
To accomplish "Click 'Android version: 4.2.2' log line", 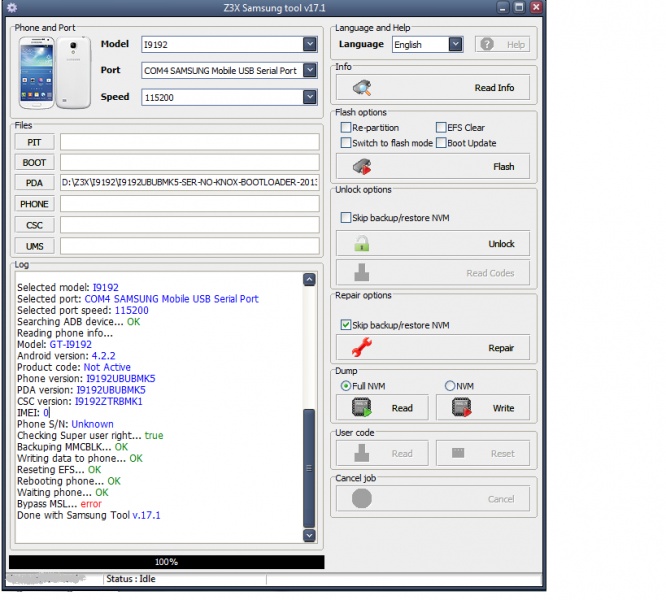I will point(66,356).
